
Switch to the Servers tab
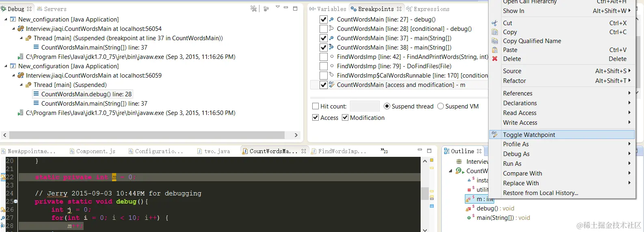click(52, 9)
